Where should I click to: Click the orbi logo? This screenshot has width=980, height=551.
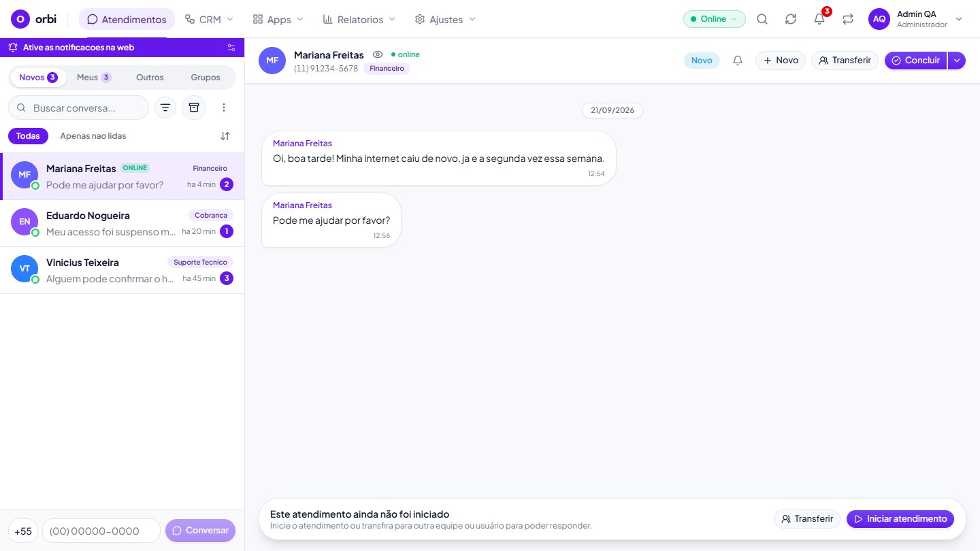[33, 19]
